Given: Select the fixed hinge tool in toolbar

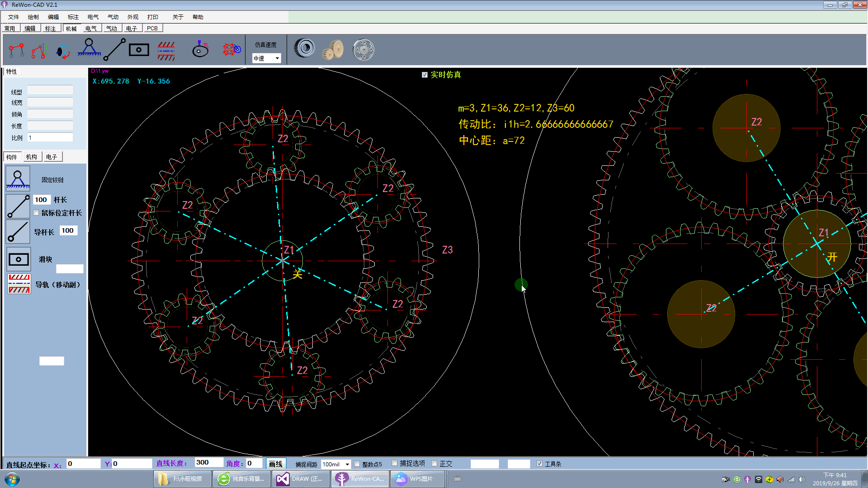Looking at the screenshot, I should [89, 49].
